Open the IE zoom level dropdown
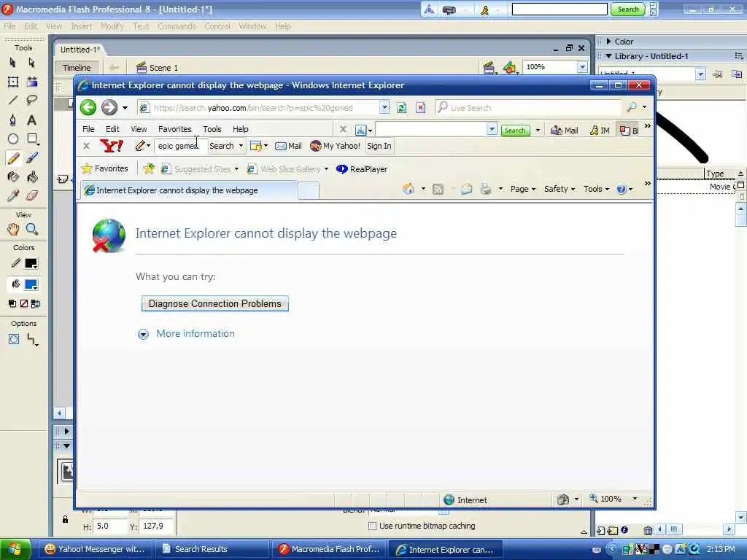The image size is (747, 560). coord(635,499)
